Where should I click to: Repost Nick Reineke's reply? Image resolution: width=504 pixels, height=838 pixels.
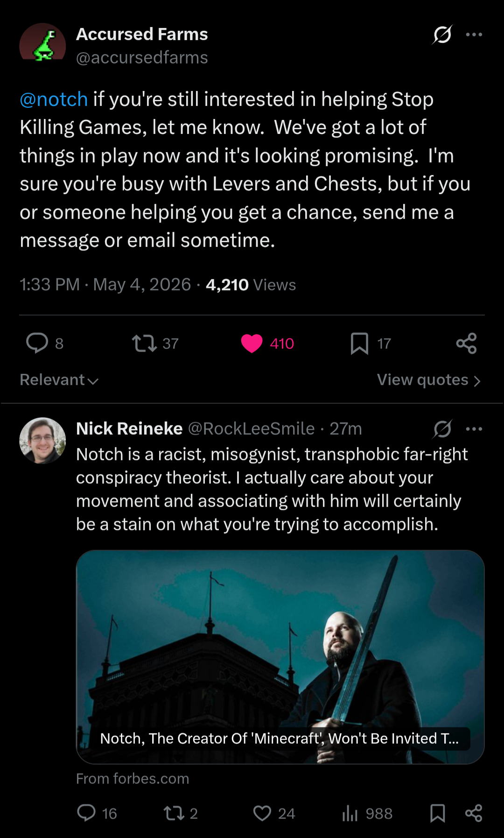coord(174,813)
